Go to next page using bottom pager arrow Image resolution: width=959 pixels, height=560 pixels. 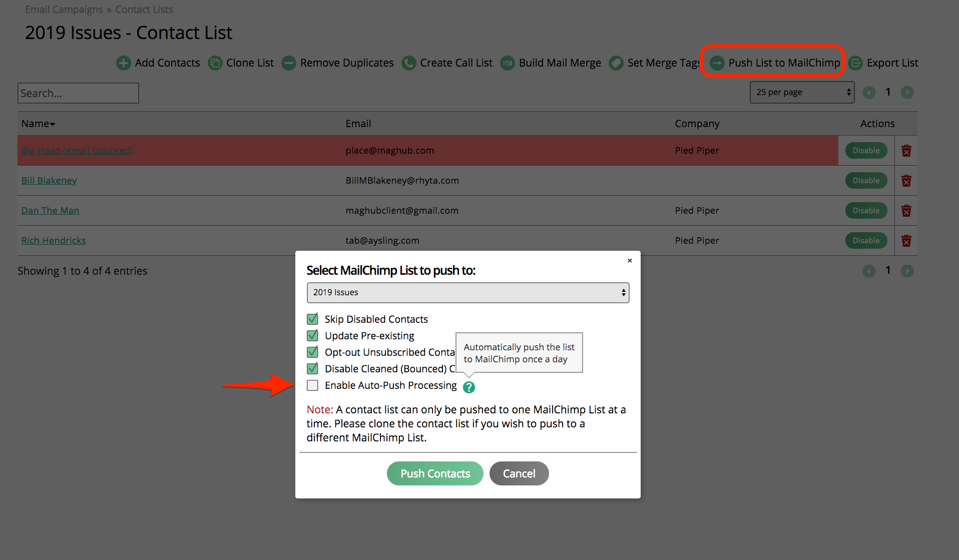coord(907,271)
